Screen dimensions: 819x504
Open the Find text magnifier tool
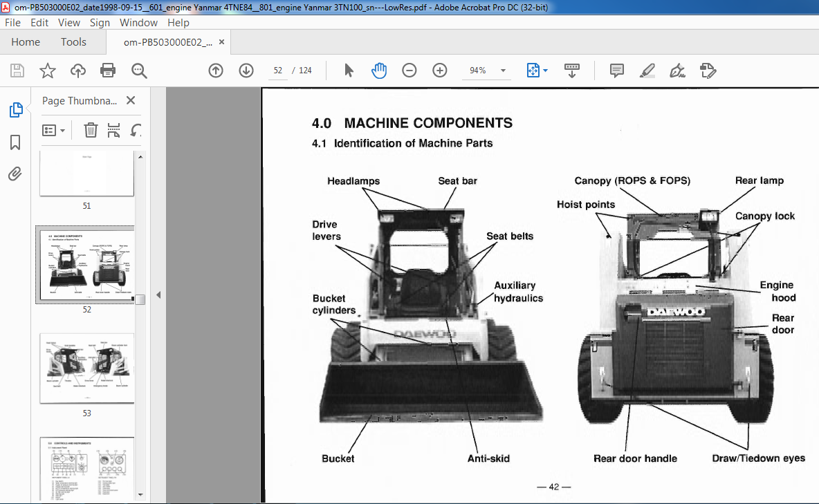(139, 71)
